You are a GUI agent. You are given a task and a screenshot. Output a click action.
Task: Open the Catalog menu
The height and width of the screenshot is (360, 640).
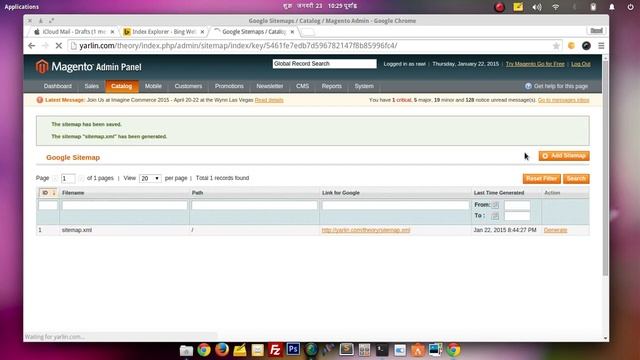coord(122,86)
